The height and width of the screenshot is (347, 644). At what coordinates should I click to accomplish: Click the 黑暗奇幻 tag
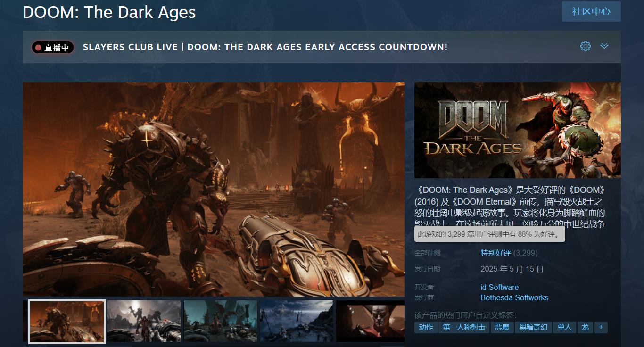(533, 327)
